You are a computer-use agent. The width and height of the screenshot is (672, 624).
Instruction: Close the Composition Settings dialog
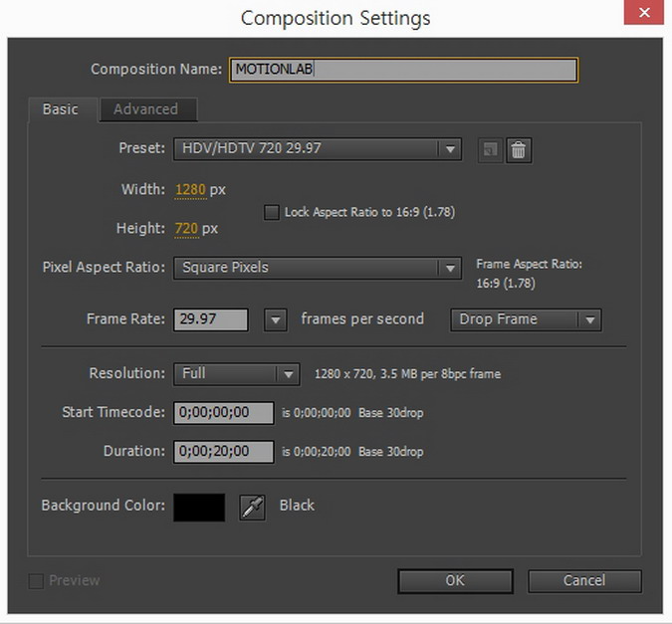pos(644,12)
